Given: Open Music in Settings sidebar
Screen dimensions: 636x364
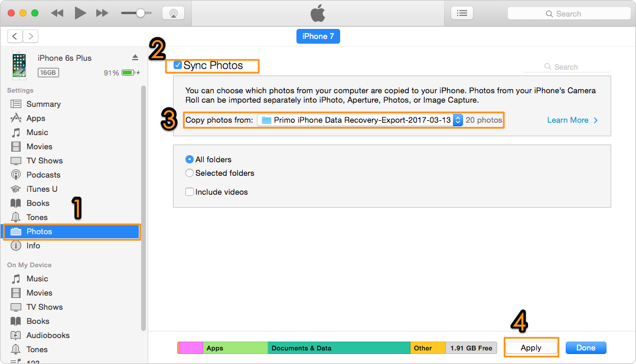Looking at the screenshot, I should (37, 133).
